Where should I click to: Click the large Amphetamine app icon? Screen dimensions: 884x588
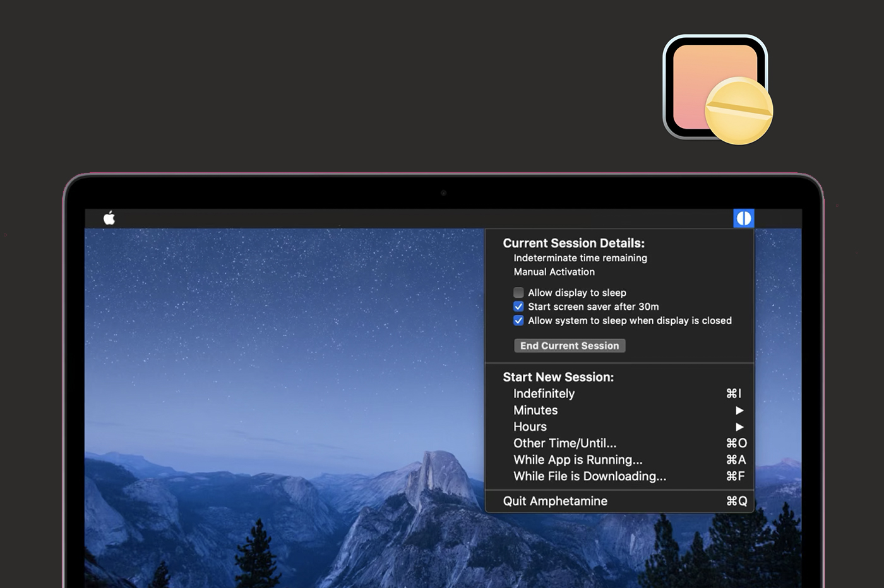(x=717, y=89)
